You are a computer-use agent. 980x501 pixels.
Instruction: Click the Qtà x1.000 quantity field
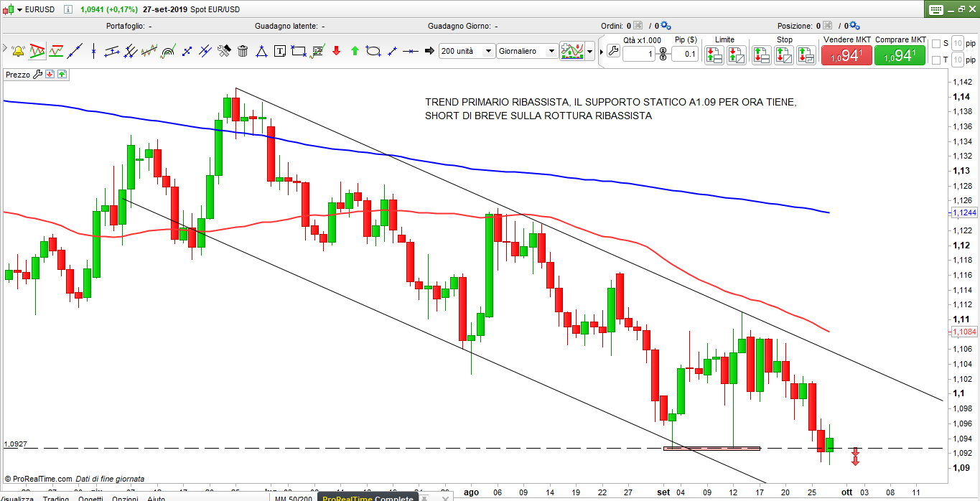[638, 54]
